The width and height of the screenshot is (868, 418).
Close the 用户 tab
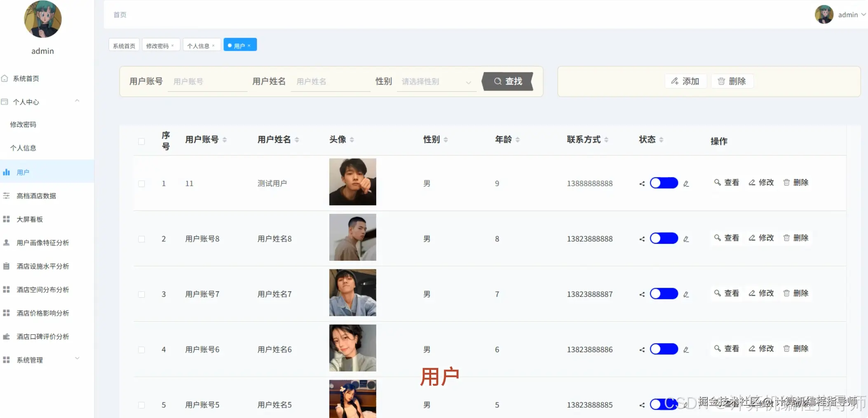click(x=249, y=46)
